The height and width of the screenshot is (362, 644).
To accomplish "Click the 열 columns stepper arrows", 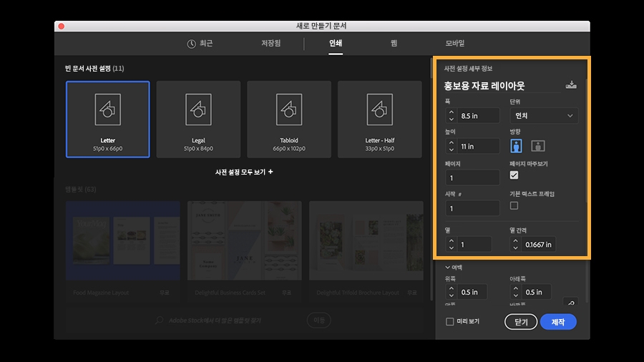I will [452, 244].
